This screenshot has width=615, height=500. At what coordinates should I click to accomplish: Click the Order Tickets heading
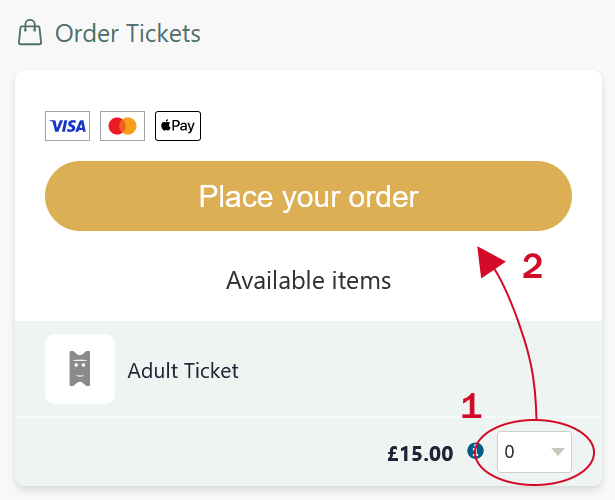[x=128, y=33]
